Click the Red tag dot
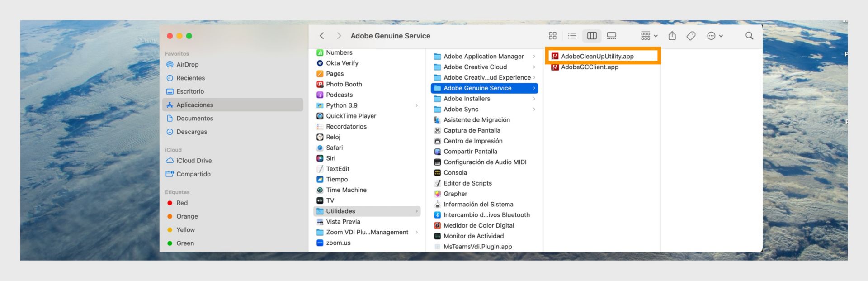The width and height of the screenshot is (868, 281). (x=170, y=203)
